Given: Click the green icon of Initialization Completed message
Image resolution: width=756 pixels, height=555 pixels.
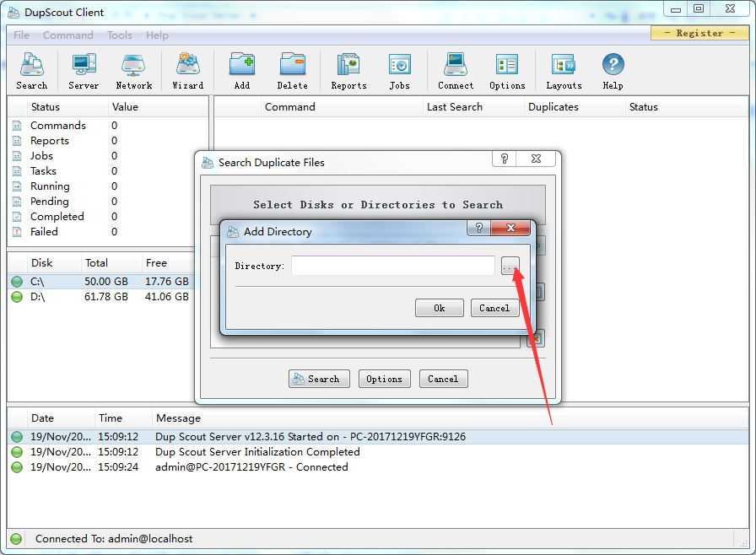Looking at the screenshot, I should pyautogui.click(x=17, y=452).
